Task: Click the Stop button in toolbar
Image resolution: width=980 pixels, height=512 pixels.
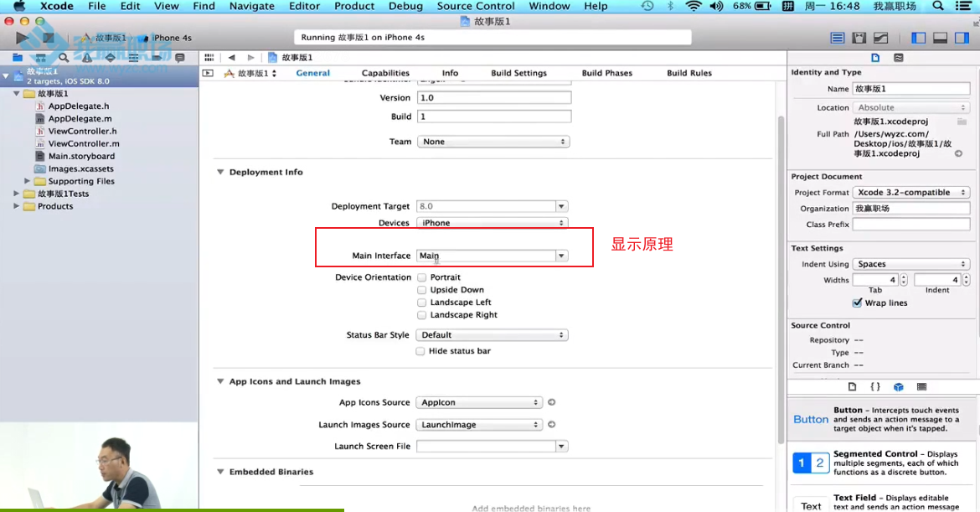Action: (x=48, y=38)
